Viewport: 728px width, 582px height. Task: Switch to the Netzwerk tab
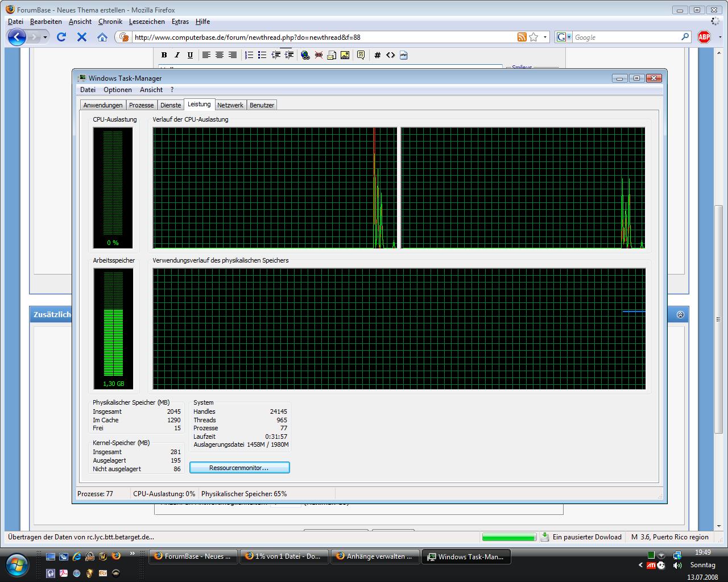pyautogui.click(x=230, y=105)
